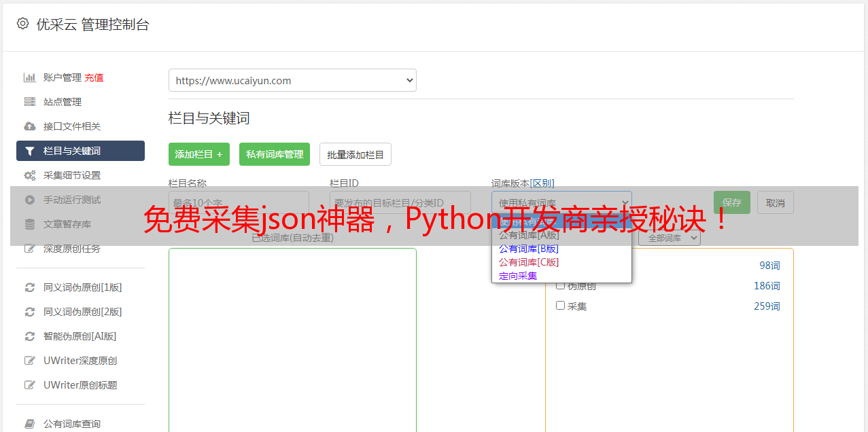Click the 深度原创任务 edit icon
This screenshot has height=432, width=868.
click(30, 249)
